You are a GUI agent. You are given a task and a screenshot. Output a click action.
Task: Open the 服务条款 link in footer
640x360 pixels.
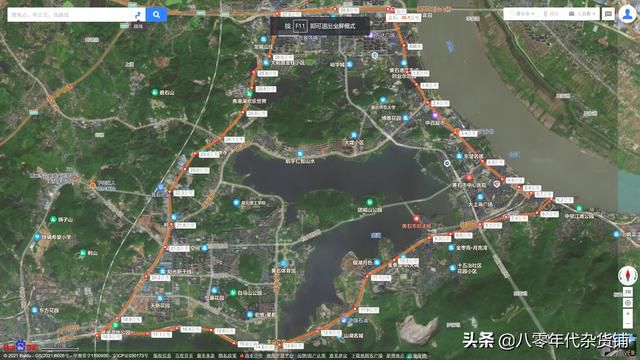(205, 356)
